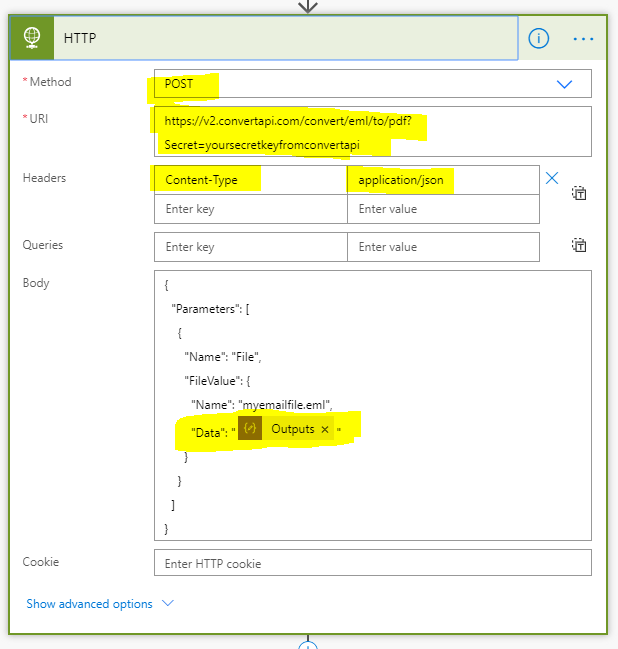Click the Outputs dynamic content token
This screenshot has width=618, height=649.
tap(292, 429)
